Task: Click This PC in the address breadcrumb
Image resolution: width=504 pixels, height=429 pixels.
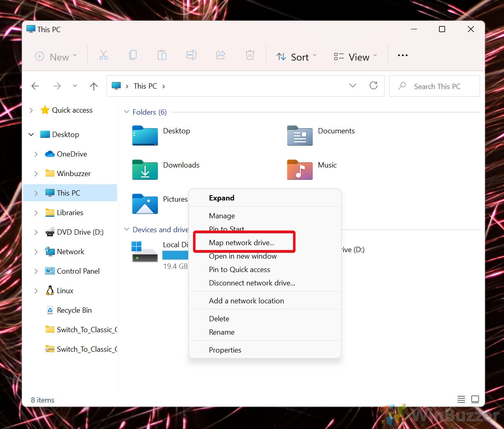Action: coord(145,86)
